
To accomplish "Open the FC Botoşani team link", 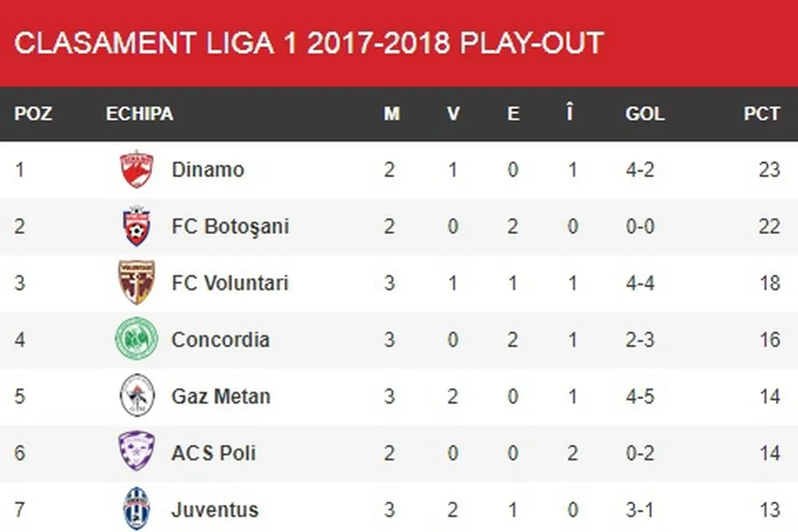I will (230, 226).
